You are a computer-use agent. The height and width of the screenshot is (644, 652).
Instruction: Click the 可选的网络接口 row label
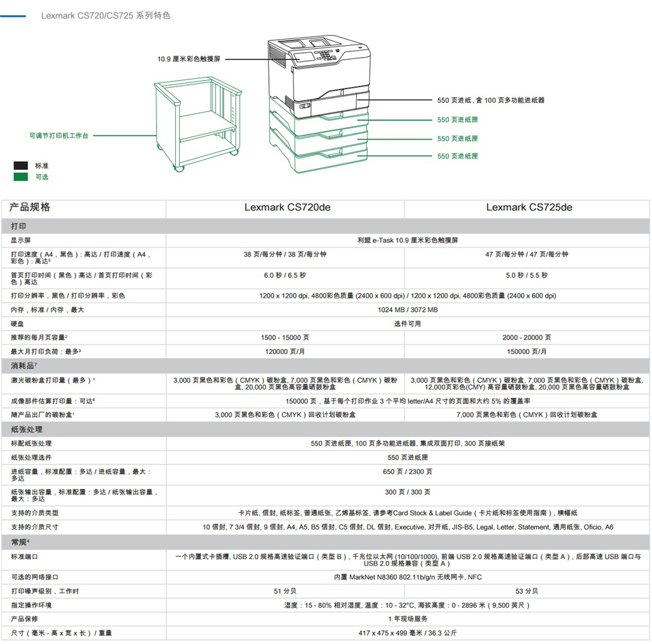point(34,577)
